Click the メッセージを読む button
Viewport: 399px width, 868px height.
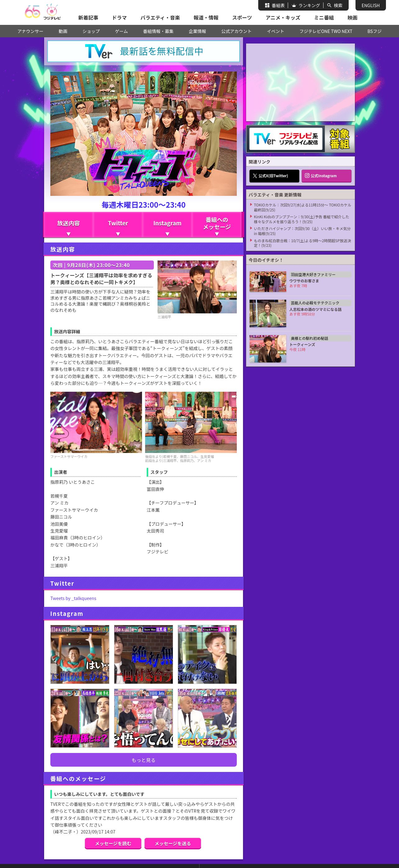113,843
